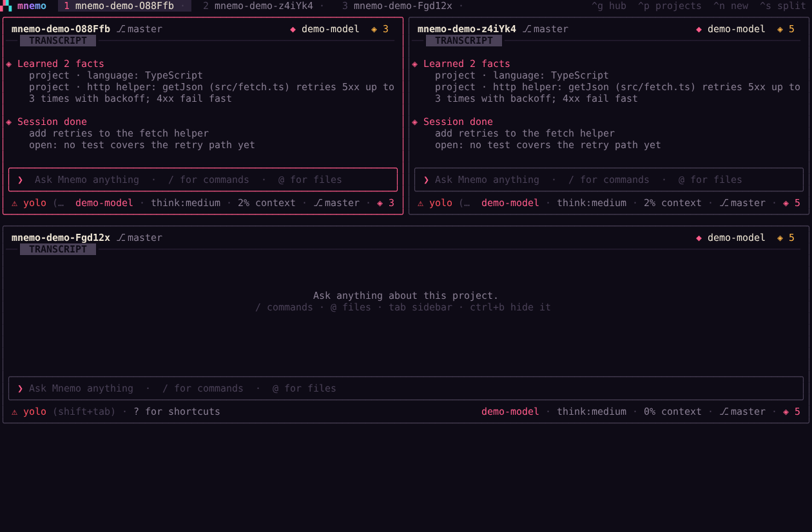Switch to tab 2 mnemo-demo-z4iYk4
The image size is (812, 532).
pos(258,6)
